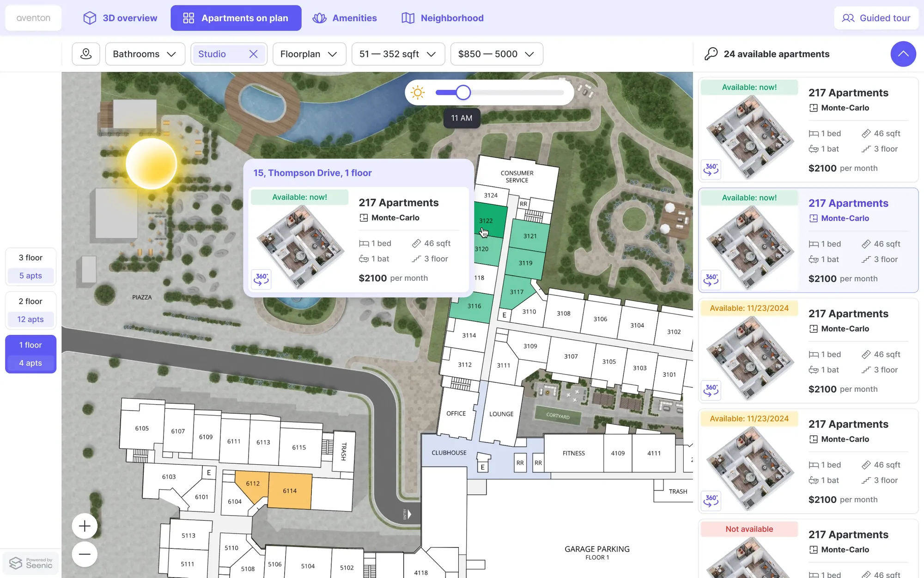This screenshot has height=578, width=924.
Task: Click the sun icon on the time slider
Action: 418,92
